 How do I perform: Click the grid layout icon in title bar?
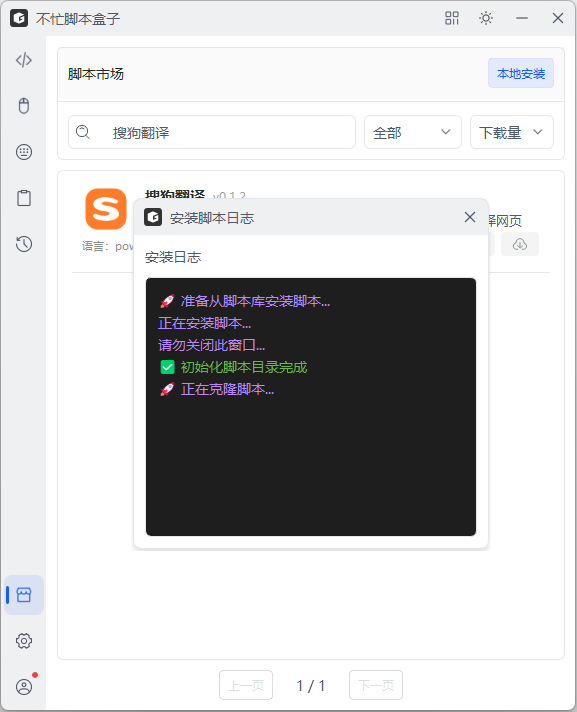pyautogui.click(x=452, y=18)
